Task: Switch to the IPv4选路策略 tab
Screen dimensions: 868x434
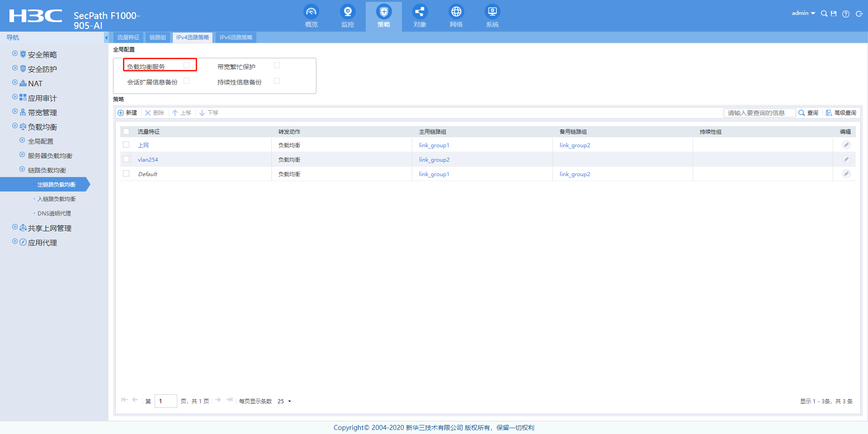Action: click(x=193, y=37)
